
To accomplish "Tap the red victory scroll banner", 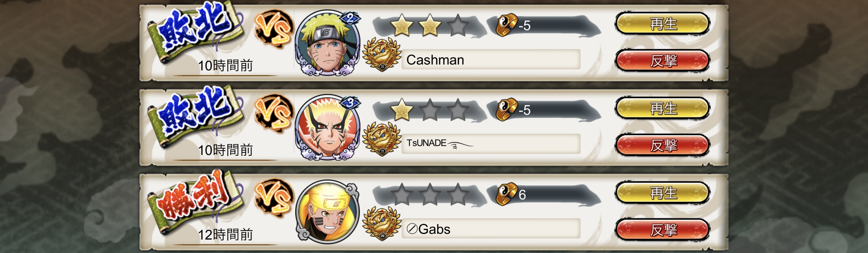I will 195,200.
